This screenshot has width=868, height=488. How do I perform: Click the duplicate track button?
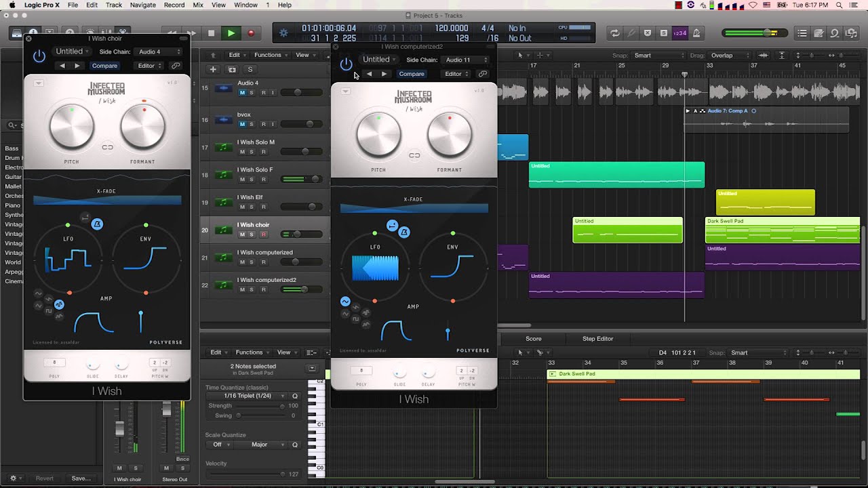[231, 69]
